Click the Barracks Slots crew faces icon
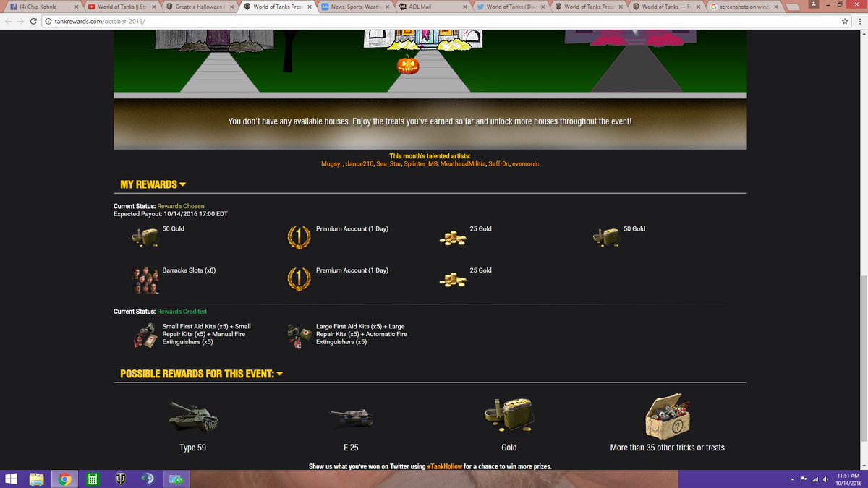Screen dimensions: 868x488 (x=145, y=280)
